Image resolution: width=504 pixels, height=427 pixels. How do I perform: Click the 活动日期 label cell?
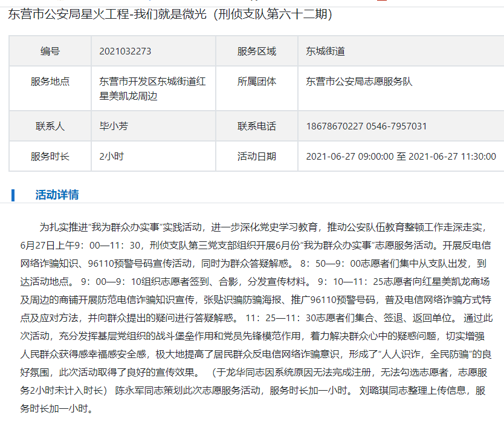coord(256,157)
